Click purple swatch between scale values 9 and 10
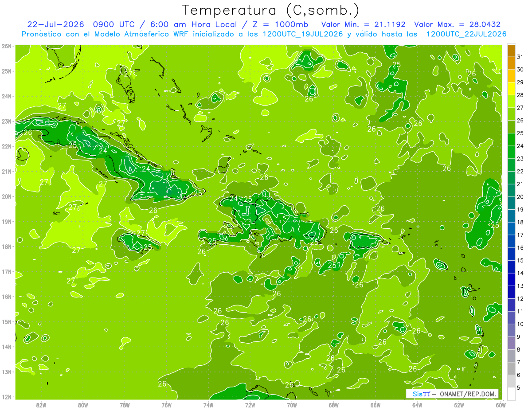This screenshot has height=411, width=532. click(x=511, y=330)
